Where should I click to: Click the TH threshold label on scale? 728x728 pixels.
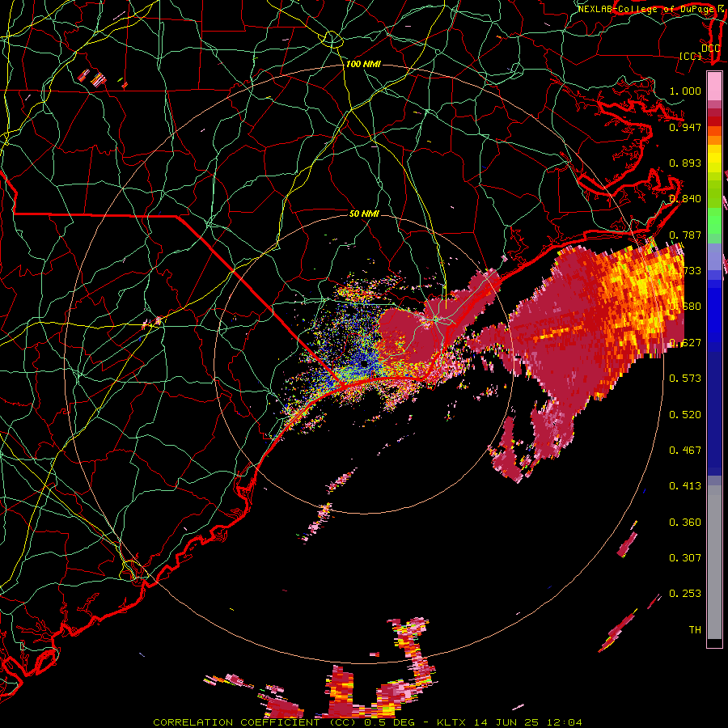[695, 629]
